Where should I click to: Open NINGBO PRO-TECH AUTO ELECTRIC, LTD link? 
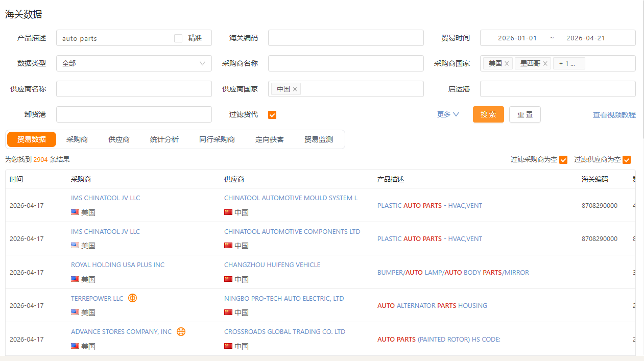coord(284,298)
